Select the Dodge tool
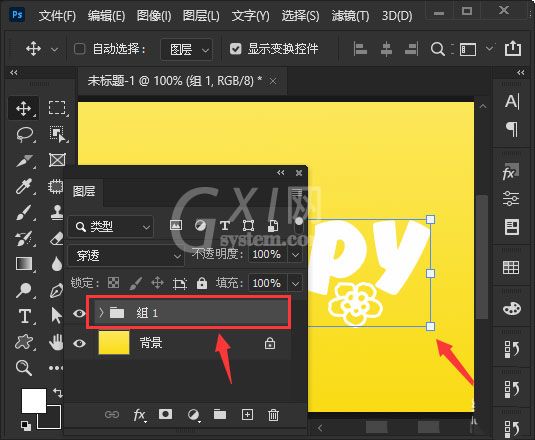Screen dimensions: 535x440 24,290
